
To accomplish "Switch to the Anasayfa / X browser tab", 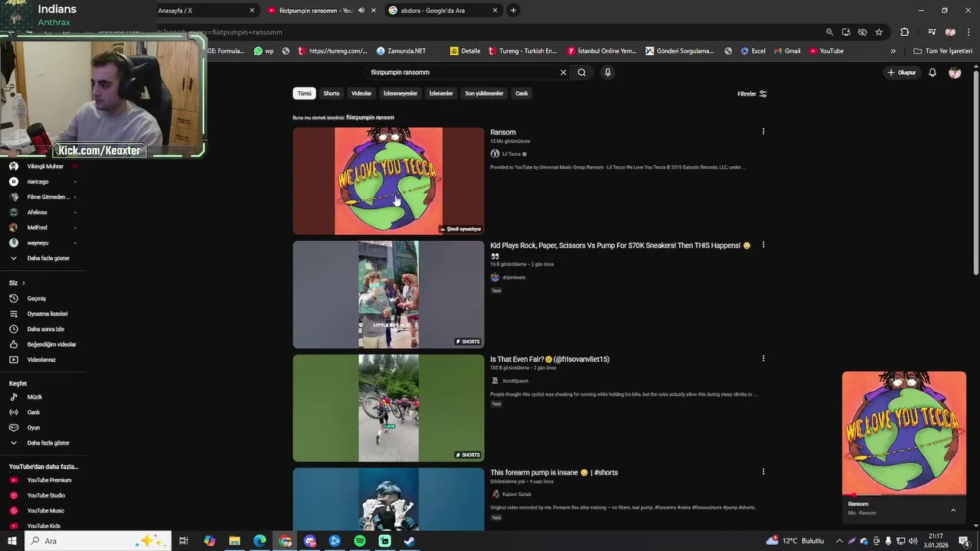I will point(201,11).
